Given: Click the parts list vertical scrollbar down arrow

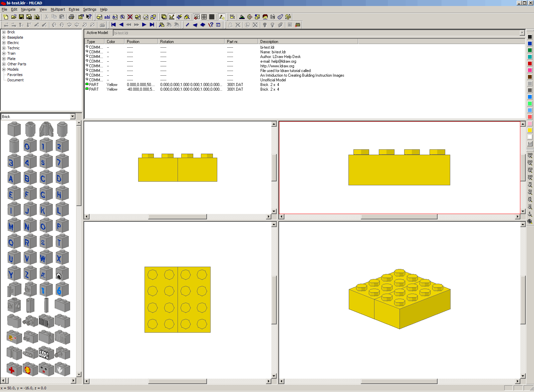Looking at the screenshot, I should 79,374.
